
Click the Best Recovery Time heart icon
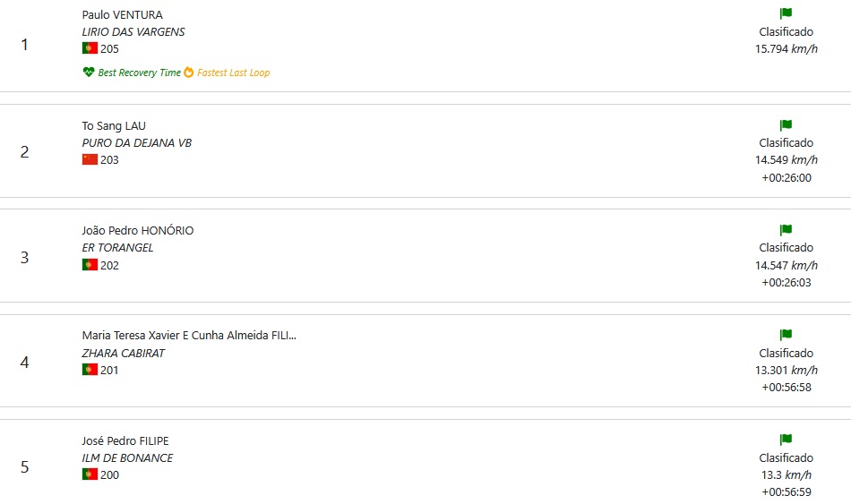[89, 73]
